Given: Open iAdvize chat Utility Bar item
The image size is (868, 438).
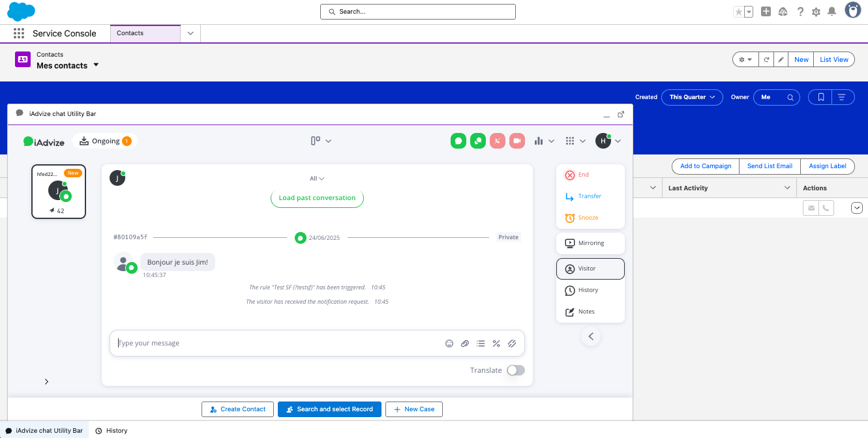Looking at the screenshot, I should pyautogui.click(x=44, y=430).
